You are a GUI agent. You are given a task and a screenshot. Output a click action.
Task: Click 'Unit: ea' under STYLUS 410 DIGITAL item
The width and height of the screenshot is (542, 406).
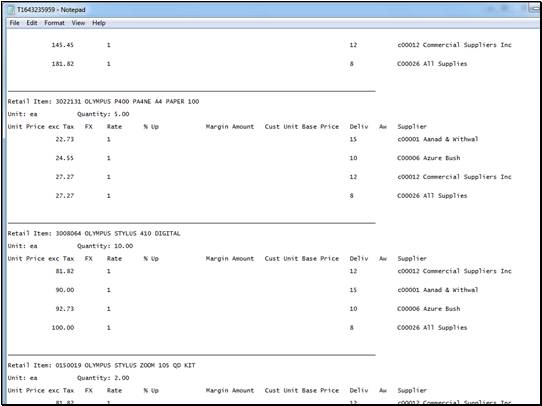pos(22,246)
